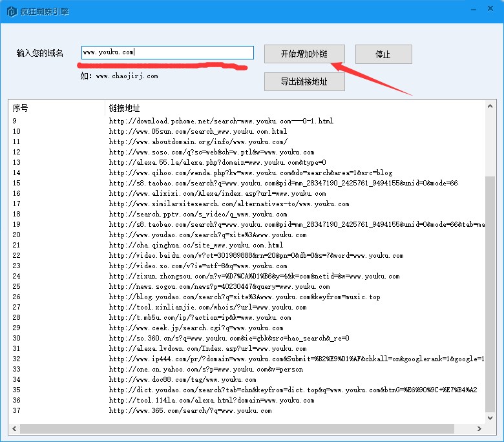
Task: Close the window
Action: (490, 8)
